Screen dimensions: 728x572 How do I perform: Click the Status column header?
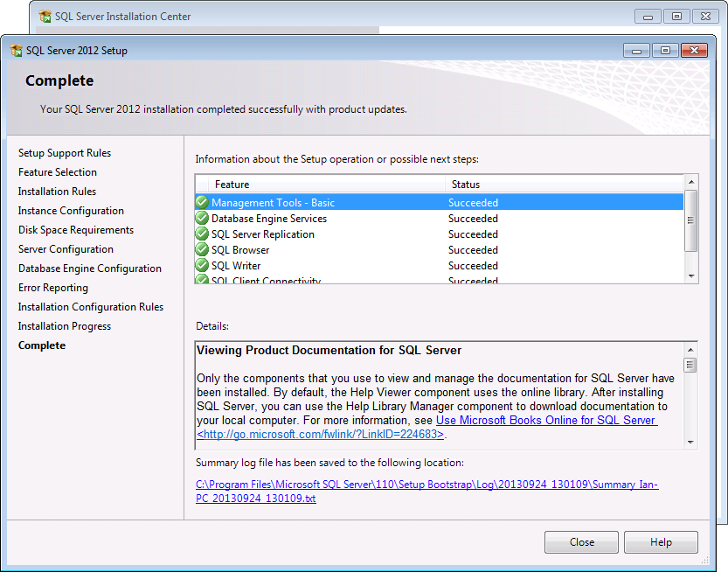click(x=564, y=185)
